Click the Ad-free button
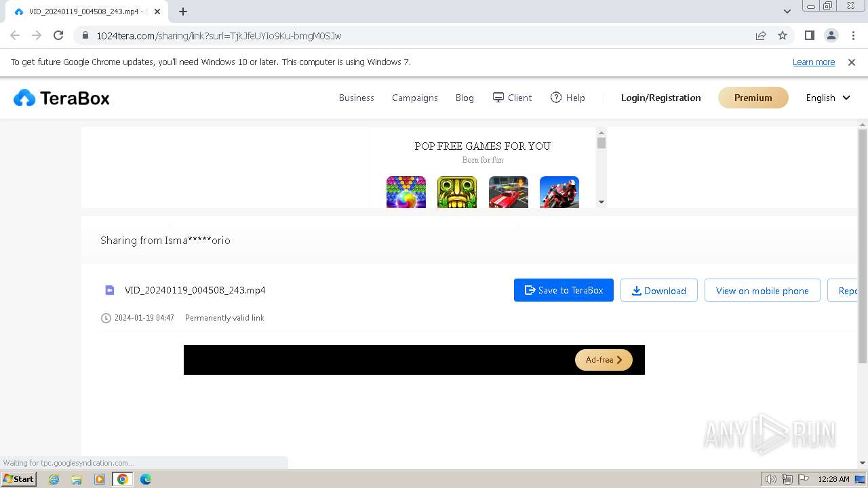The image size is (868, 488). [x=604, y=360]
